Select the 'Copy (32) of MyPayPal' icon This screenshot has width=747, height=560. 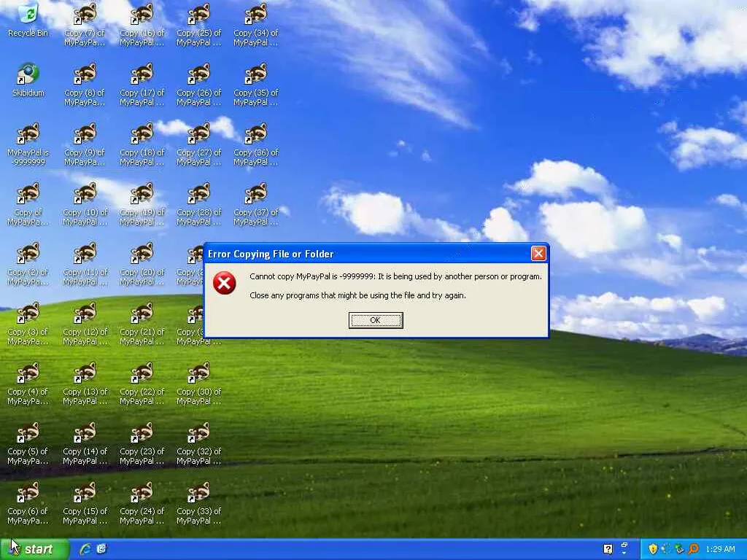pos(198,444)
